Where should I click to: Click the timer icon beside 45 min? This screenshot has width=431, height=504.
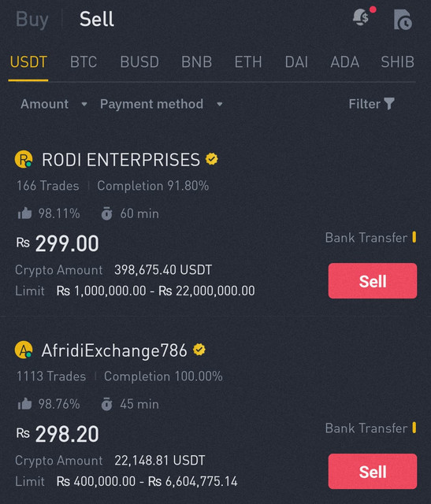(107, 404)
